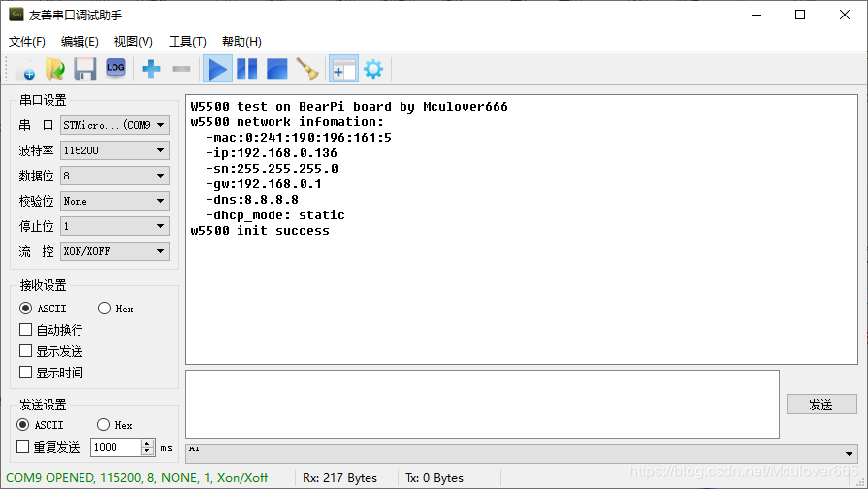Image resolution: width=868 pixels, height=489 pixels.
Task: Click the application icon in title bar
Action: pos(16,15)
